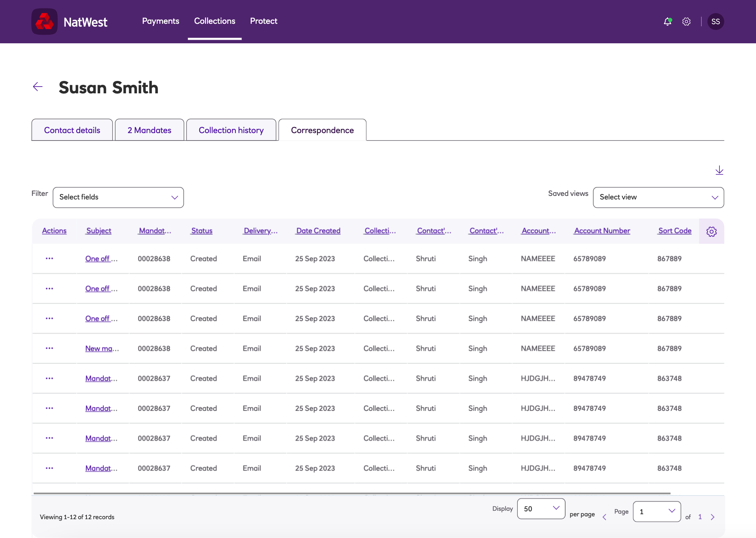
Task: Click the Susan Smith heading
Action: (109, 87)
